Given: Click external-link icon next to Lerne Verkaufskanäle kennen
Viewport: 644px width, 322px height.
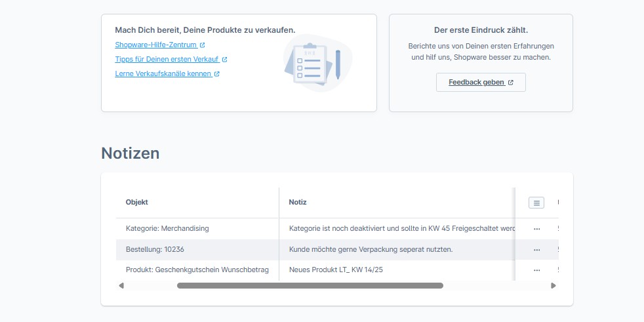Looking at the screenshot, I should [217, 74].
